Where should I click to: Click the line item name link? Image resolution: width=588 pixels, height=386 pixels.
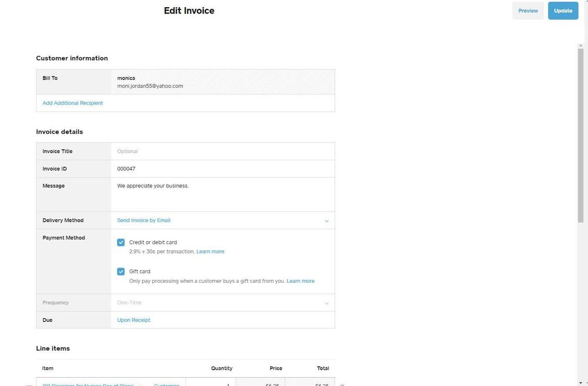pos(88,384)
